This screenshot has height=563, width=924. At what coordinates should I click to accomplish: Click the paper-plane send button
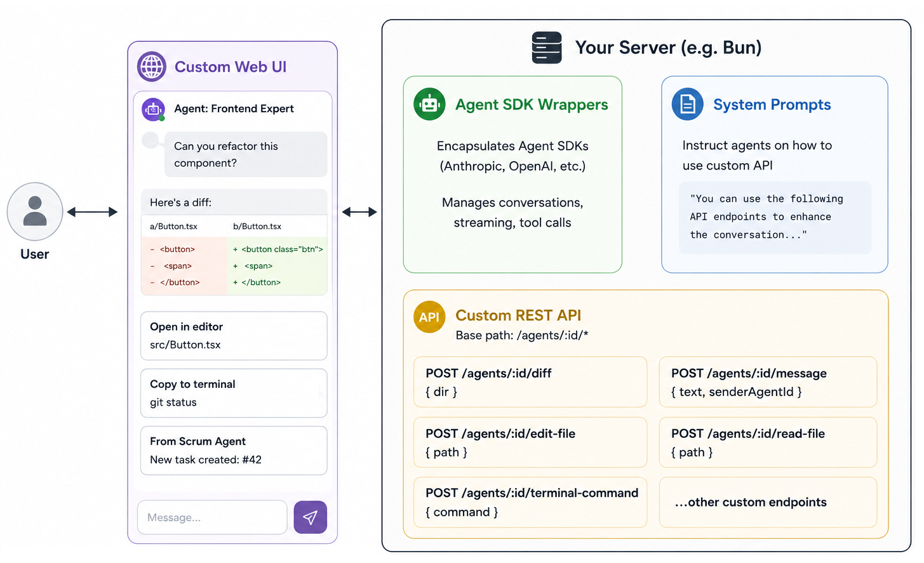point(311,517)
